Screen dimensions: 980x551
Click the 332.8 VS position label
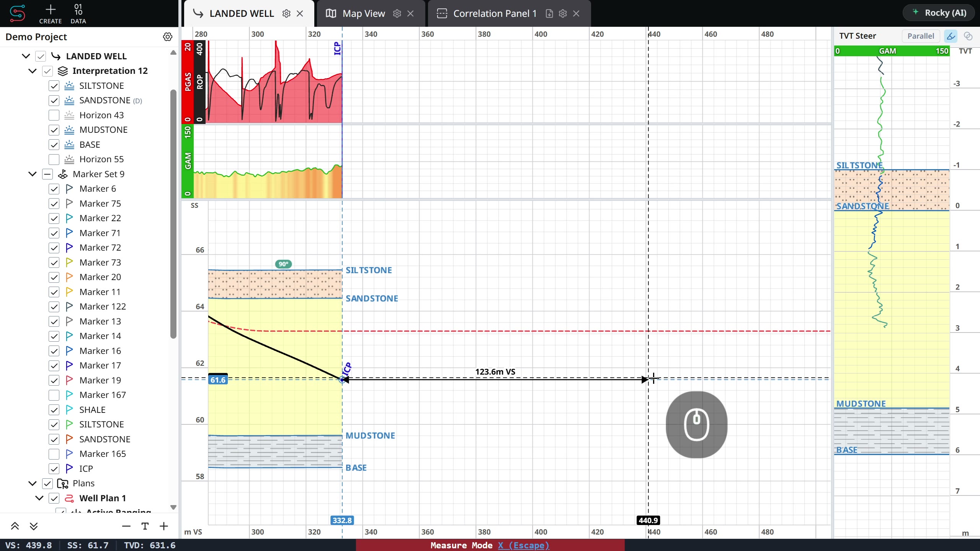(342, 520)
